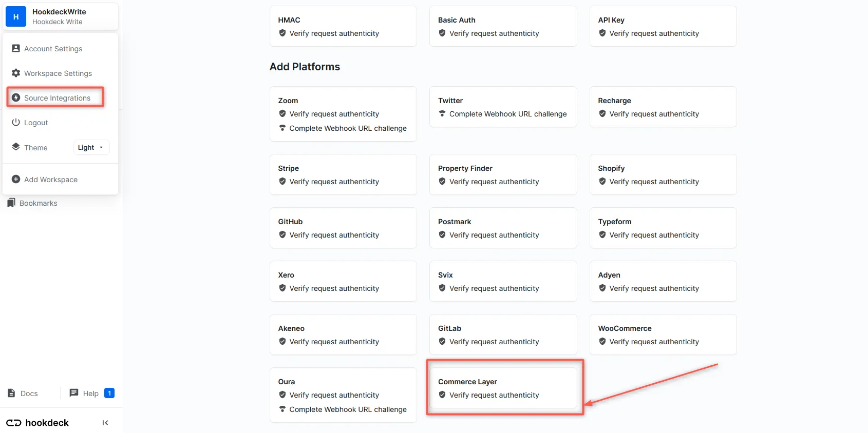
Task: Click the blue Help notification badge
Action: [x=109, y=393]
